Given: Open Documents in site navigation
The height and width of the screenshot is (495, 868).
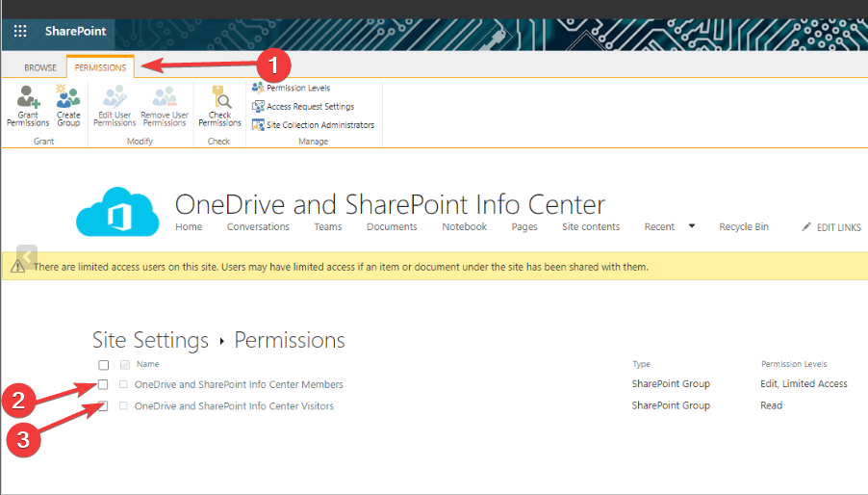Looking at the screenshot, I should pos(392,226).
